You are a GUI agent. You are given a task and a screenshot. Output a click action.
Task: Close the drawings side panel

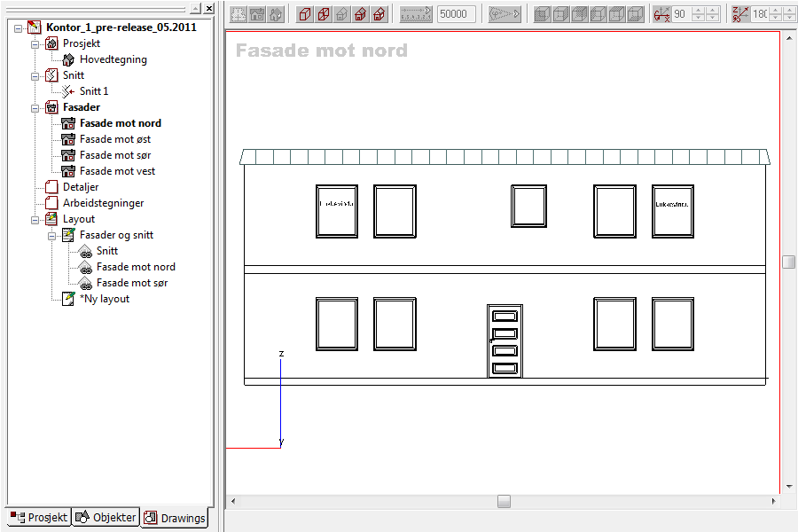208,9
